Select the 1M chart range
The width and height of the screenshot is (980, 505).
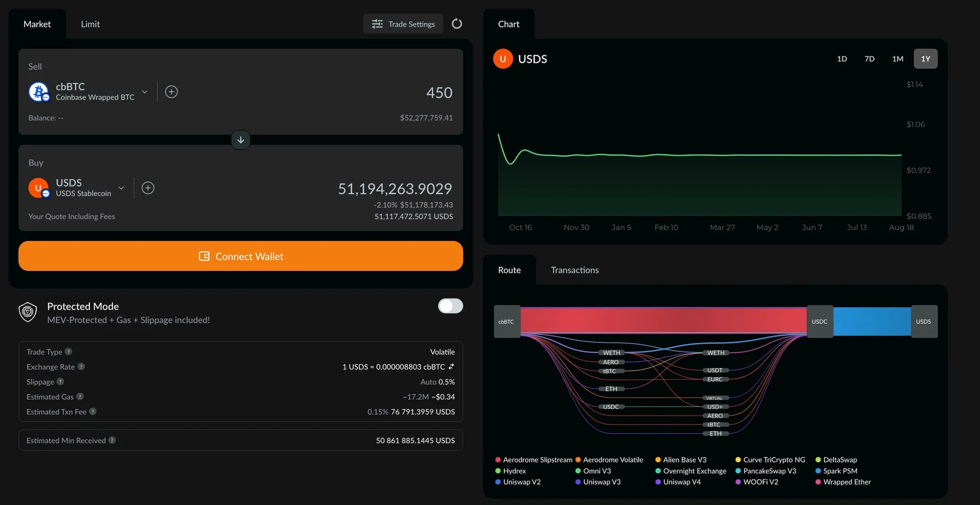click(x=897, y=59)
